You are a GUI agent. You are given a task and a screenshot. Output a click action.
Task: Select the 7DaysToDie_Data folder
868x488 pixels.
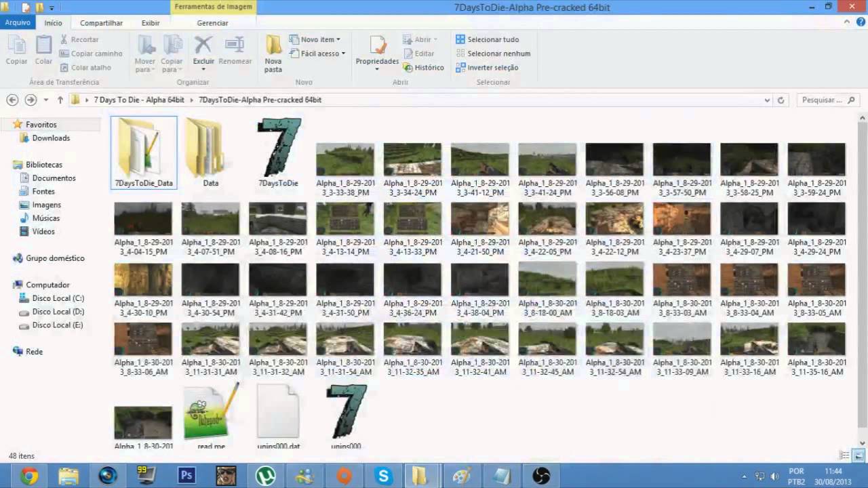click(144, 152)
